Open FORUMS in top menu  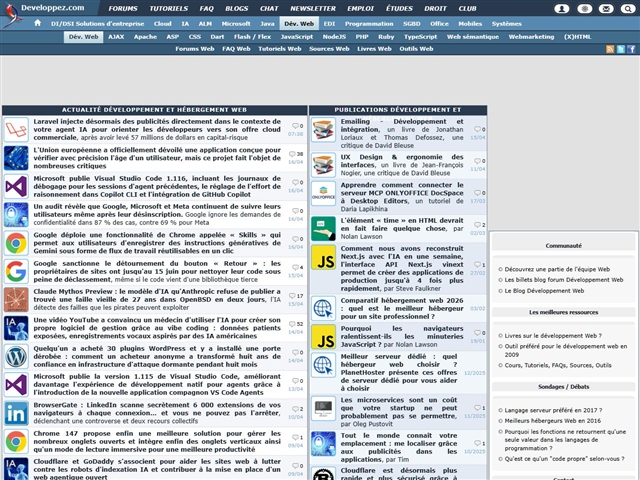[x=123, y=9]
